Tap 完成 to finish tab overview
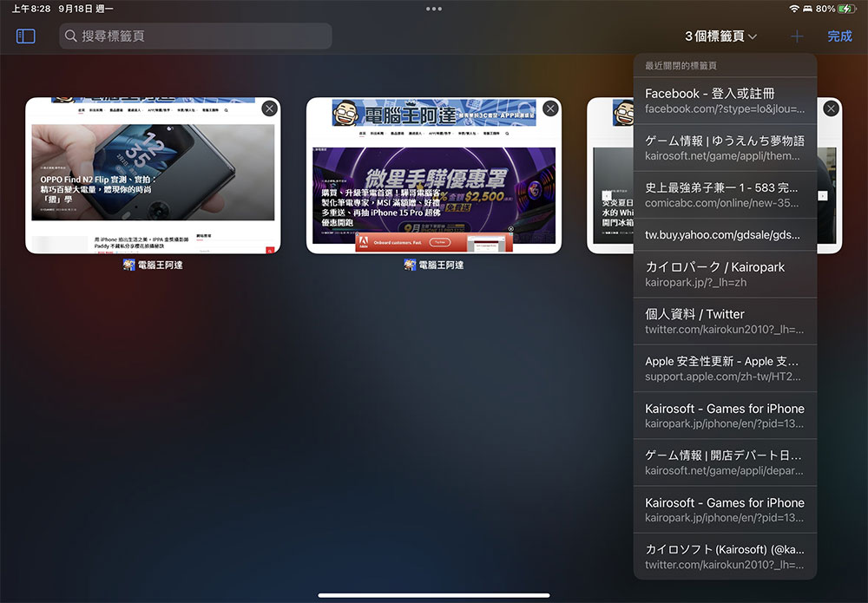 click(x=839, y=36)
